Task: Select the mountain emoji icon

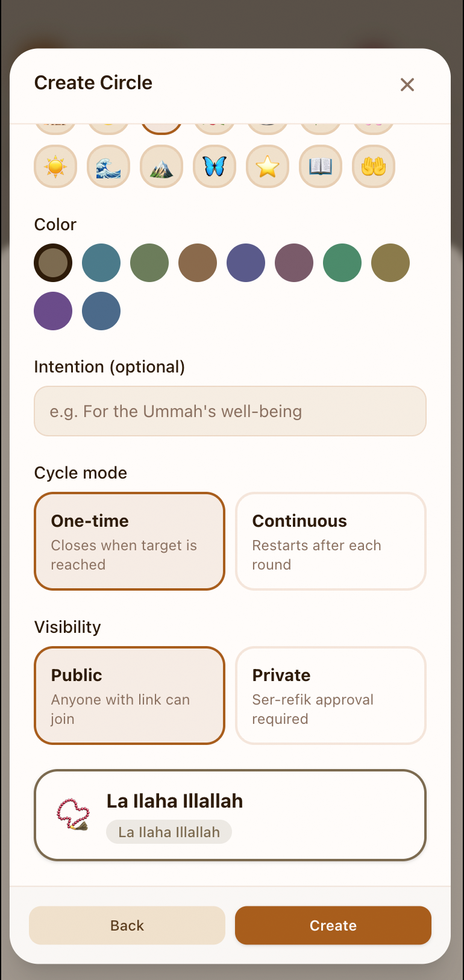Action: click(161, 166)
